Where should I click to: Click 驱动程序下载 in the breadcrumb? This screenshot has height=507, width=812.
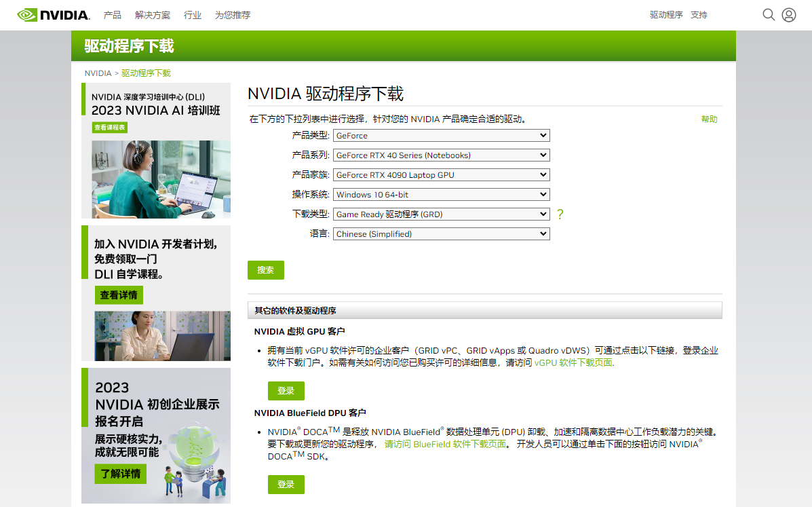tap(146, 73)
